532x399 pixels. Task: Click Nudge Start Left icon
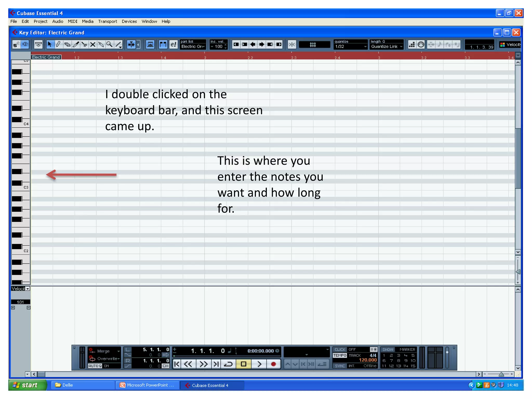[236, 44]
